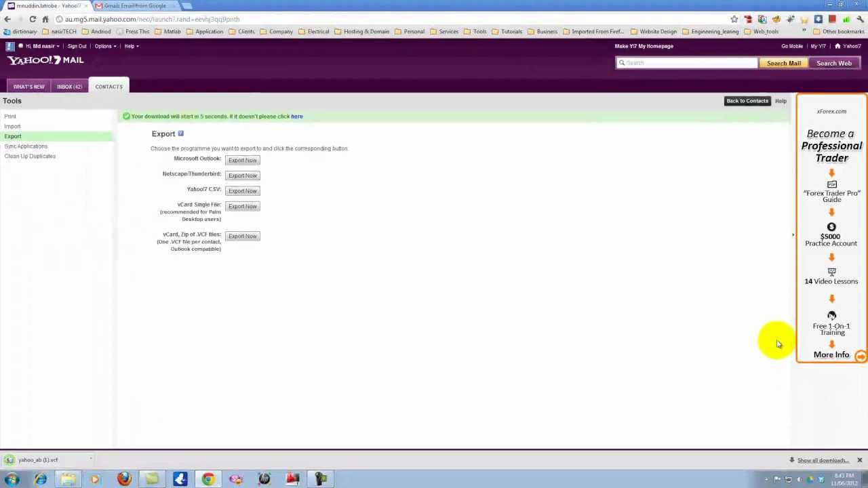
Task: Click the orange More Info arrow in ad
Action: pyautogui.click(x=861, y=356)
